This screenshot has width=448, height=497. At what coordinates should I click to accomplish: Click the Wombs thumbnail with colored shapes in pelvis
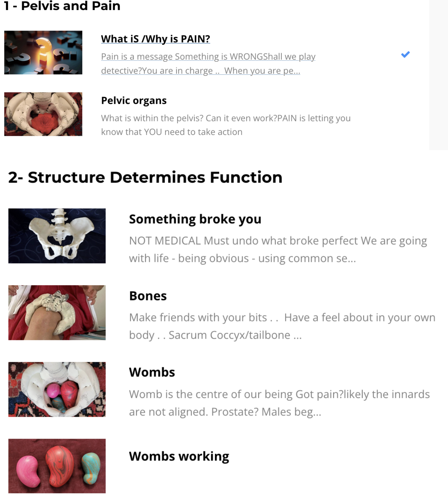(57, 389)
